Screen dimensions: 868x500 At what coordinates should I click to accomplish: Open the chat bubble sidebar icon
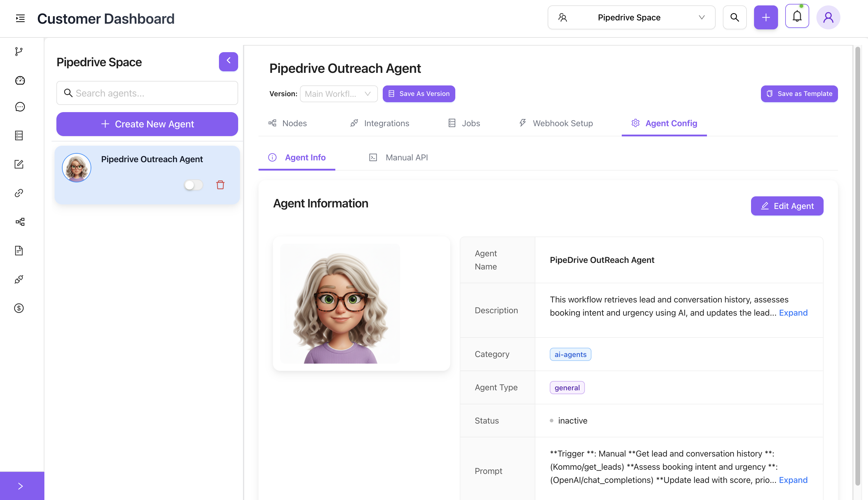click(19, 107)
